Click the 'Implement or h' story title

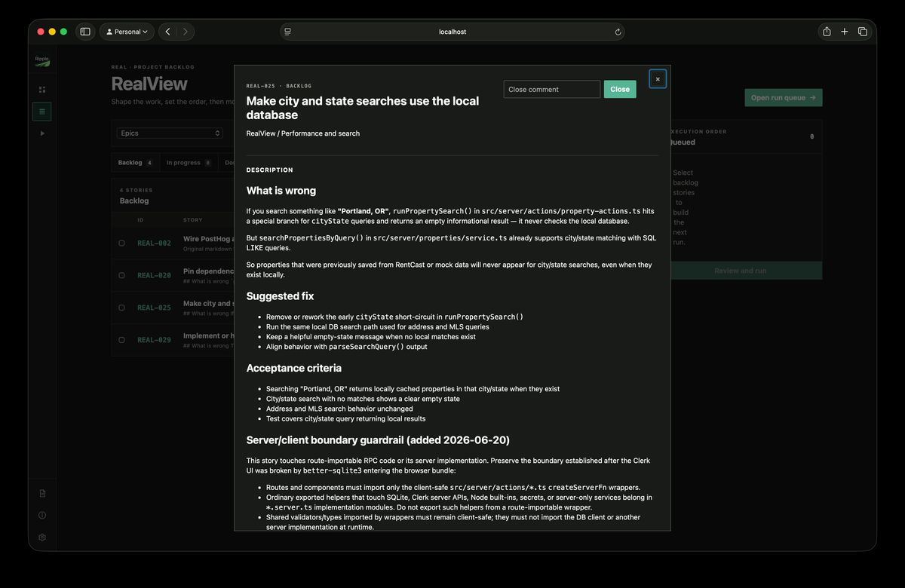pos(208,335)
